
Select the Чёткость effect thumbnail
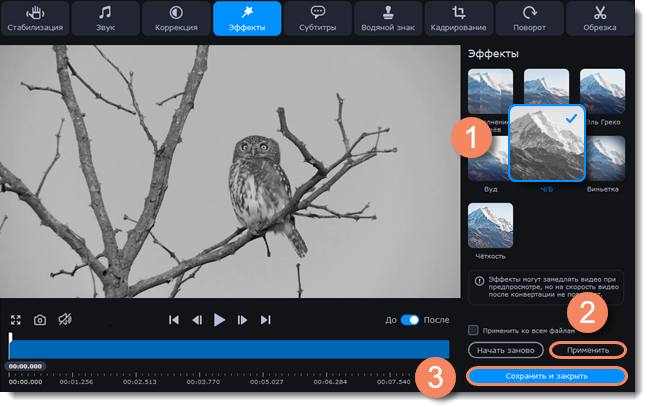point(490,226)
